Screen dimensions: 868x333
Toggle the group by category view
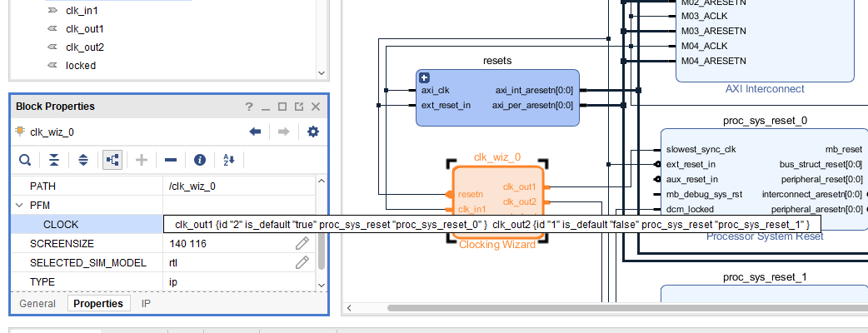[x=112, y=160]
